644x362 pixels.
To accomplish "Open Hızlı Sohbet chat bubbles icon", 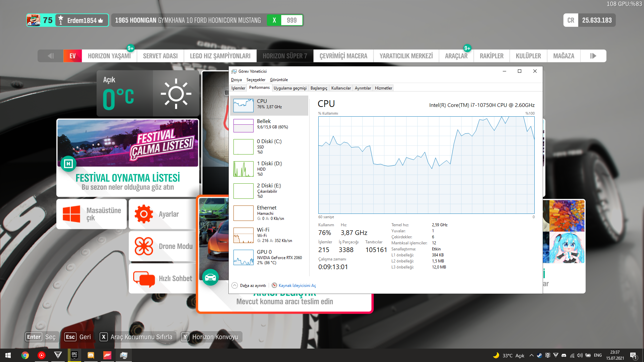I will (144, 278).
